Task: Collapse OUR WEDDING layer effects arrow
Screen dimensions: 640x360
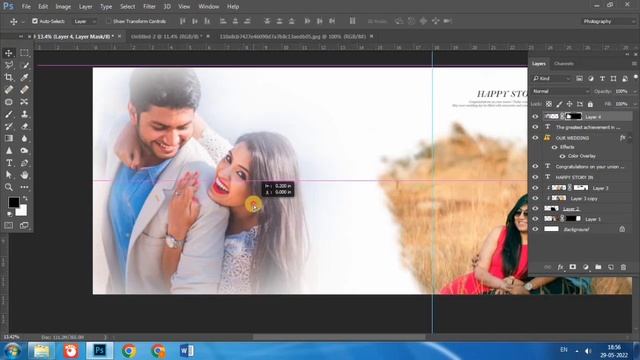Action: [630, 138]
